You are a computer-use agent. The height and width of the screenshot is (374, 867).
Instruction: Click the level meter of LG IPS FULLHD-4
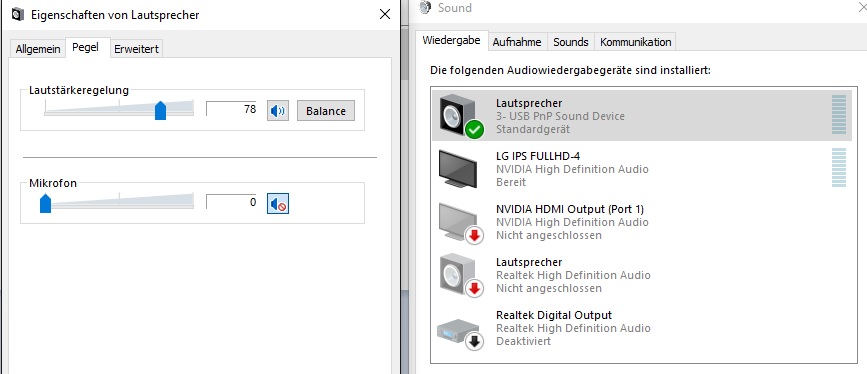pyautogui.click(x=839, y=168)
